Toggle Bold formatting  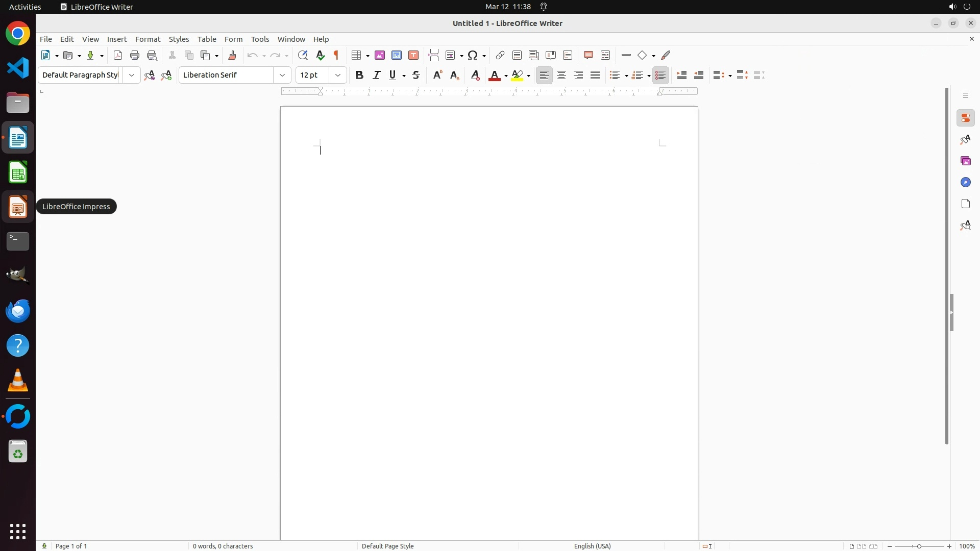359,76
